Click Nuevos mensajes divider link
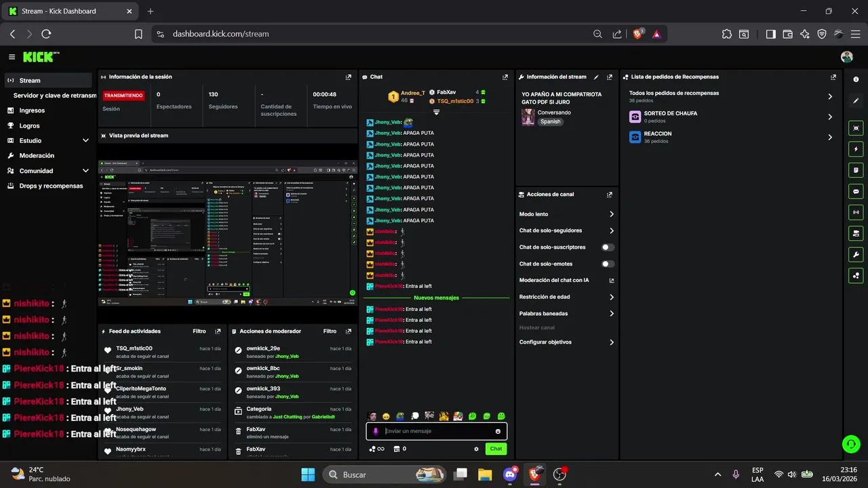 coord(436,298)
